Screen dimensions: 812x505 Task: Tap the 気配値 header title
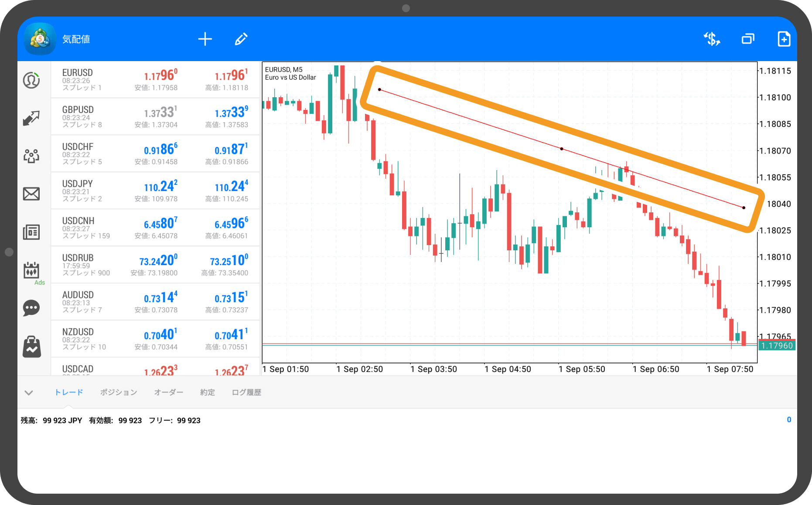(x=76, y=39)
